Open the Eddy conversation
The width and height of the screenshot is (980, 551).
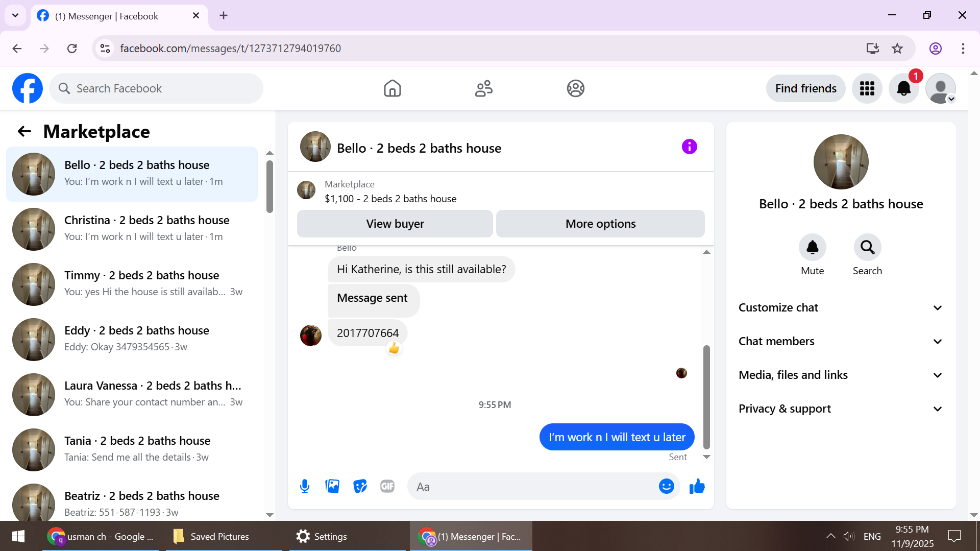point(132,340)
